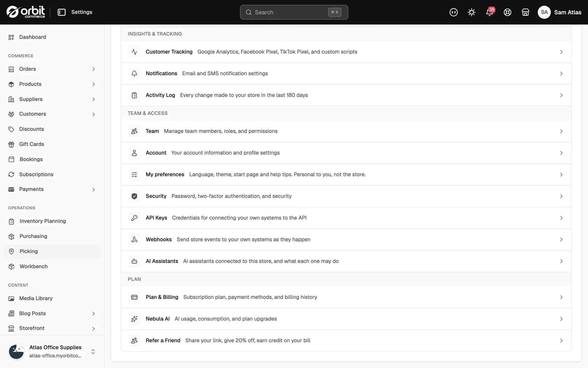
Task: Open the Atlas Office Supplies store switcher
Action: [x=52, y=352]
